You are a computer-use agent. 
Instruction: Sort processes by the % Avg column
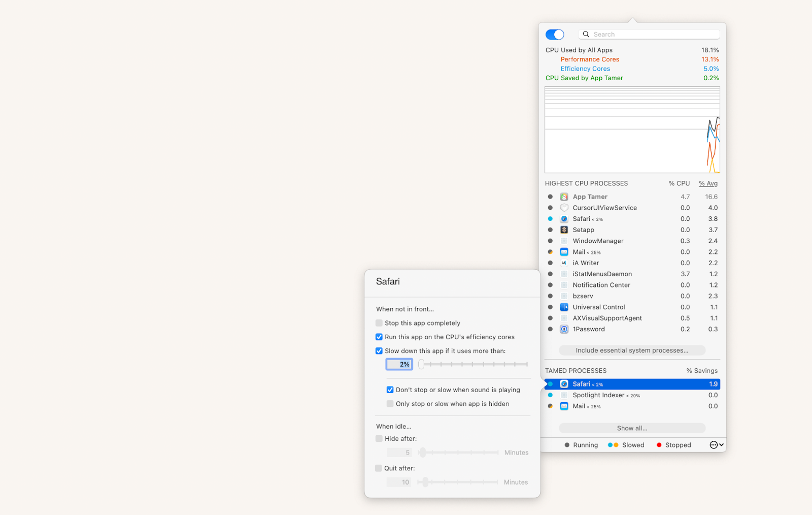tap(708, 183)
